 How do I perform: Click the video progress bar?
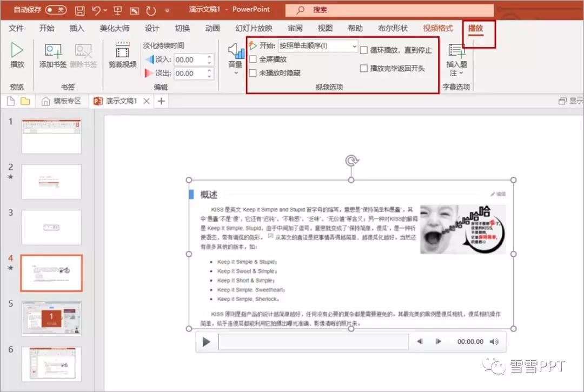pyautogui.click(x=313, y=342)
